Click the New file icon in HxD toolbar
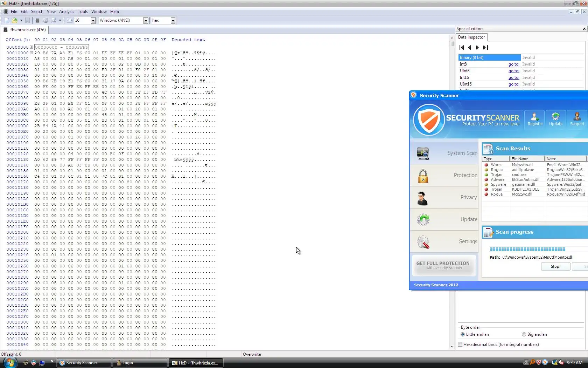588x368 pixels. tap(7, 20)
